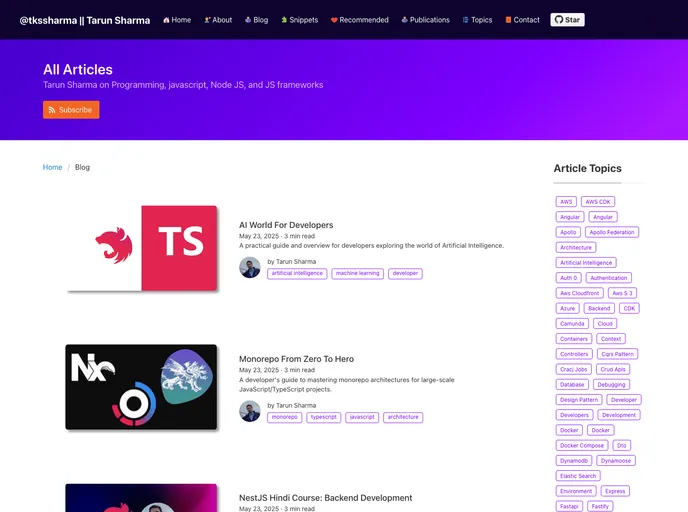The image size is (688, 512).
Task: Click the orange icon beside Contact
Action: pyautogui.click(x=508, y=20)
